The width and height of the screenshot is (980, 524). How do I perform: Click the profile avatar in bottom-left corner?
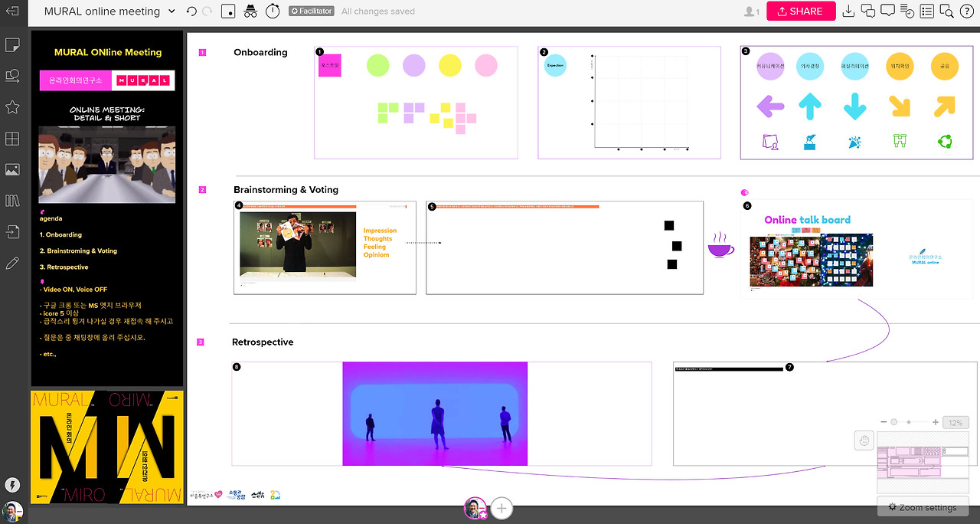click(12, 512)
